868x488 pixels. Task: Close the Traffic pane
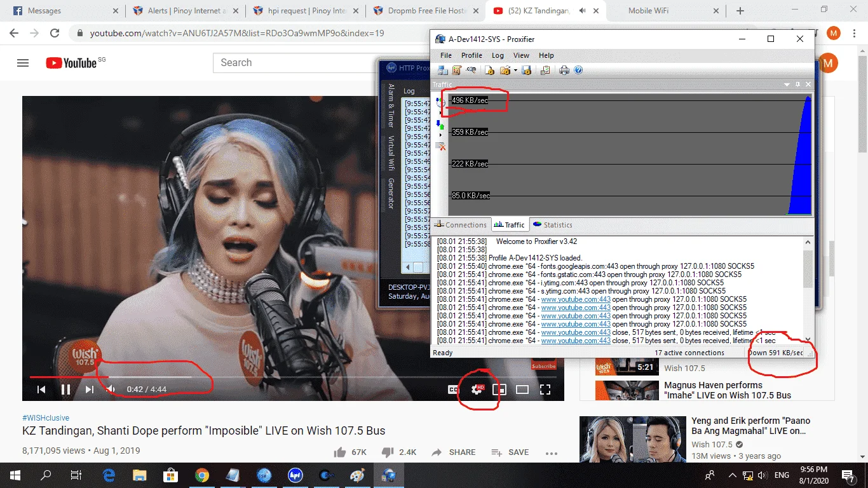point(808,85)
